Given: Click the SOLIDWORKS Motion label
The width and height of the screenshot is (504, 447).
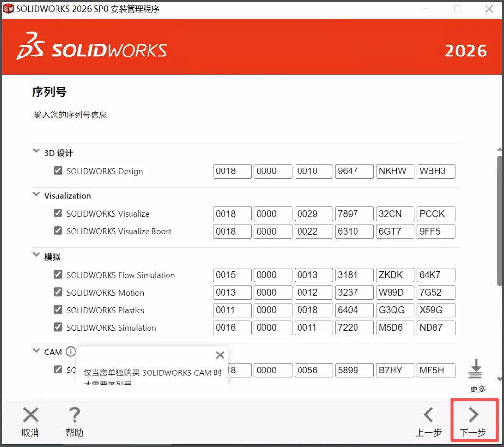Looking at the screenshot, I should 105,293.
